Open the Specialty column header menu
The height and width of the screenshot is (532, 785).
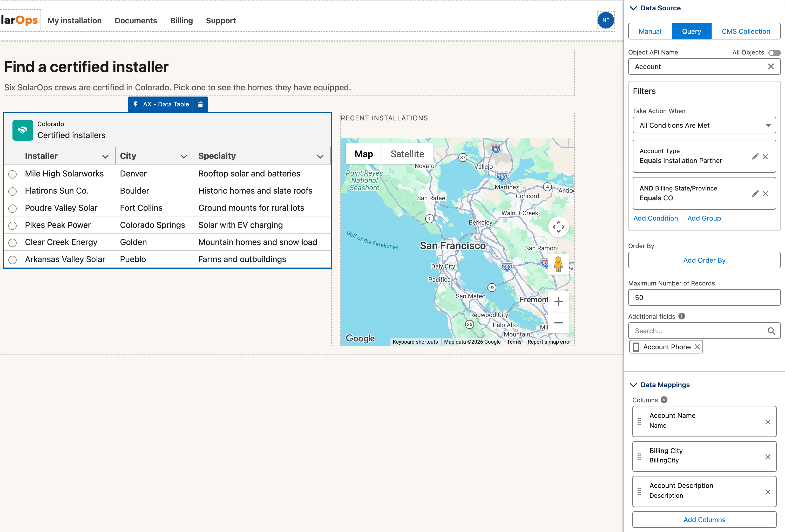[320, 156]
